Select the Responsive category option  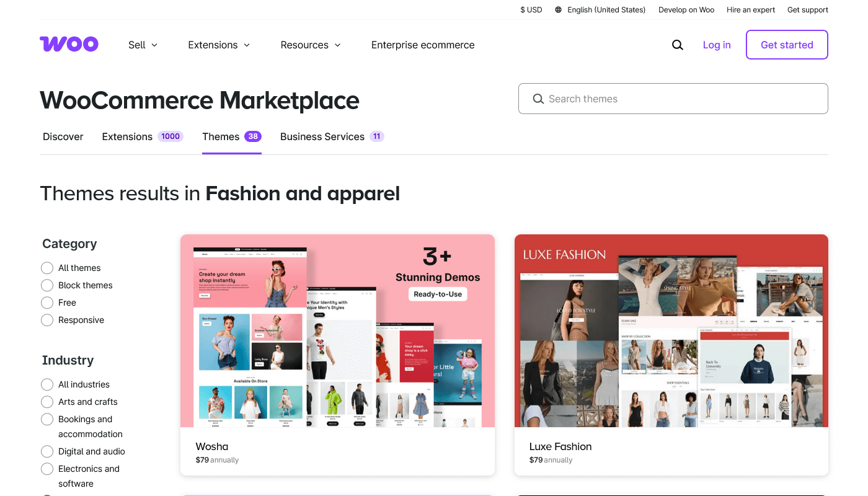pyautogui.click(x=47, y=320)
